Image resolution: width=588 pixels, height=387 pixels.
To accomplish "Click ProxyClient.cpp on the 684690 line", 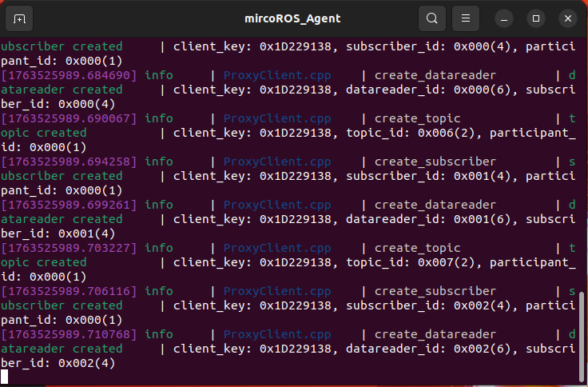I will 277,75.
